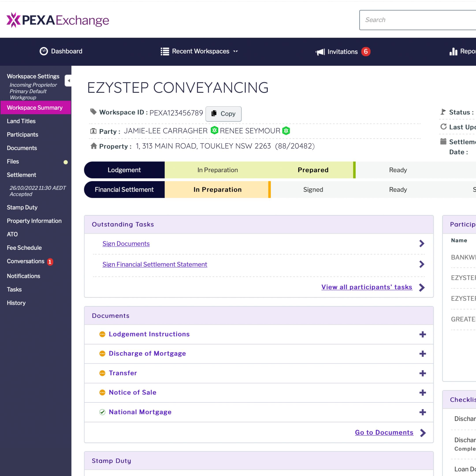Viewport: 476px width, 476px height.
Task: Click Workspace Settings in the sidebar
Action: [33, 76]
